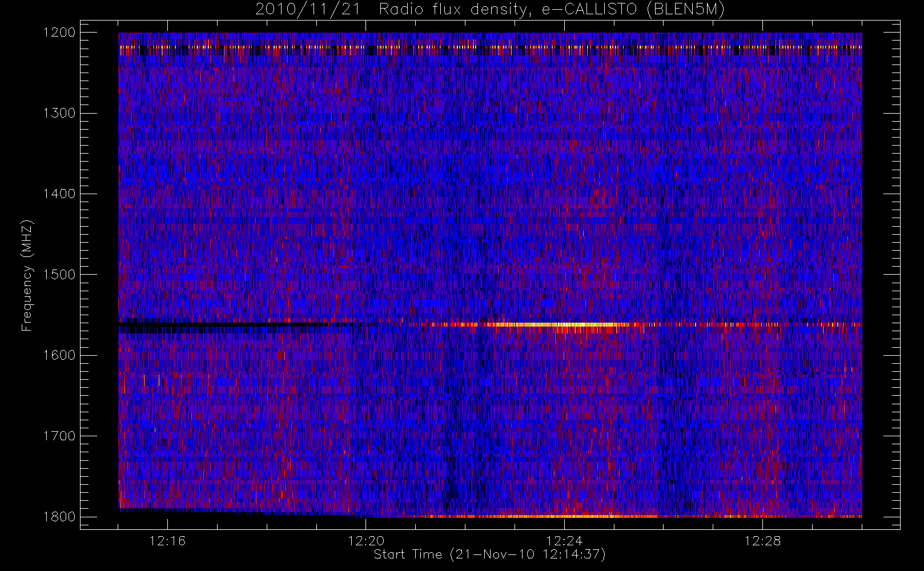Click the plot title mentioning e-CALLISTO (BLEN5M)
This screenshot has width=924, height=571.
490,10
